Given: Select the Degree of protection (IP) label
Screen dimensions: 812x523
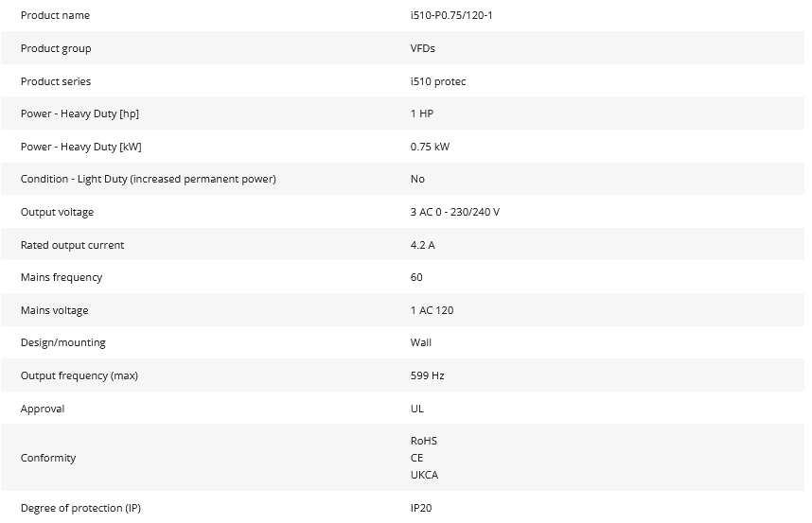Looking at the screenshot, I should (x=80, y=509).
